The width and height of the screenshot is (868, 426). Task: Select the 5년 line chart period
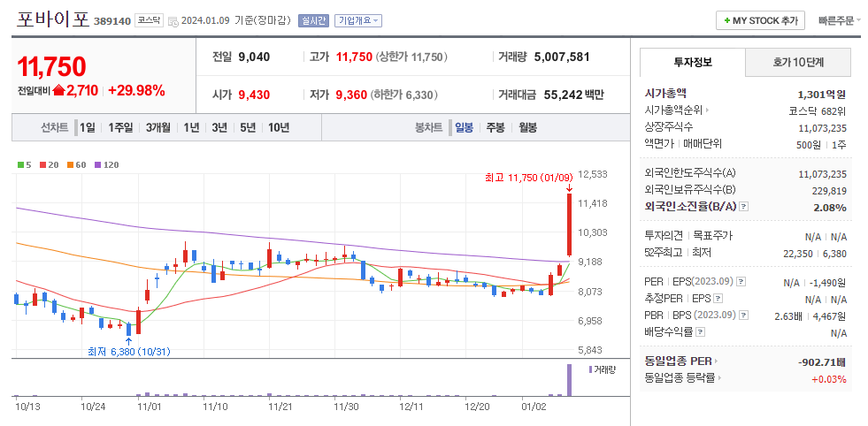248,128
